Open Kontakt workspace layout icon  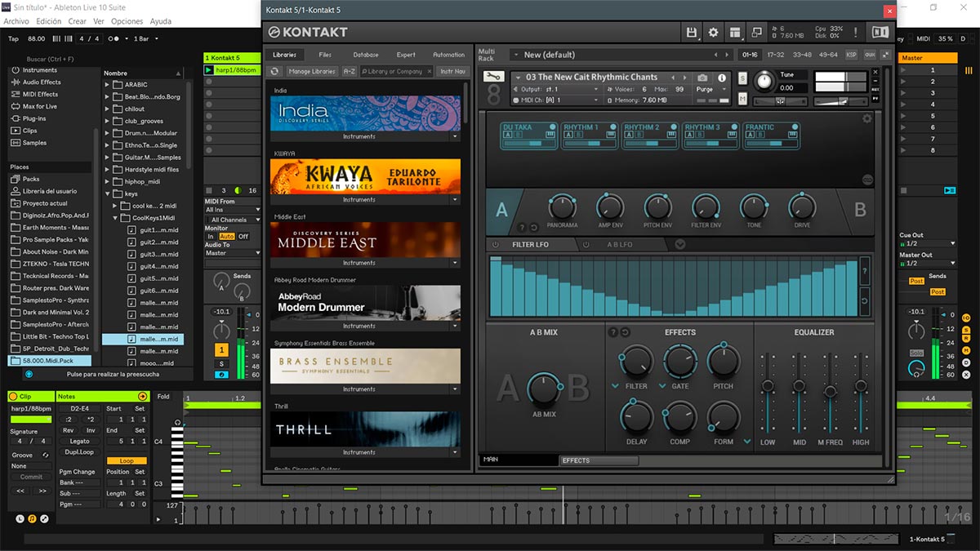(x=735, y=33)
